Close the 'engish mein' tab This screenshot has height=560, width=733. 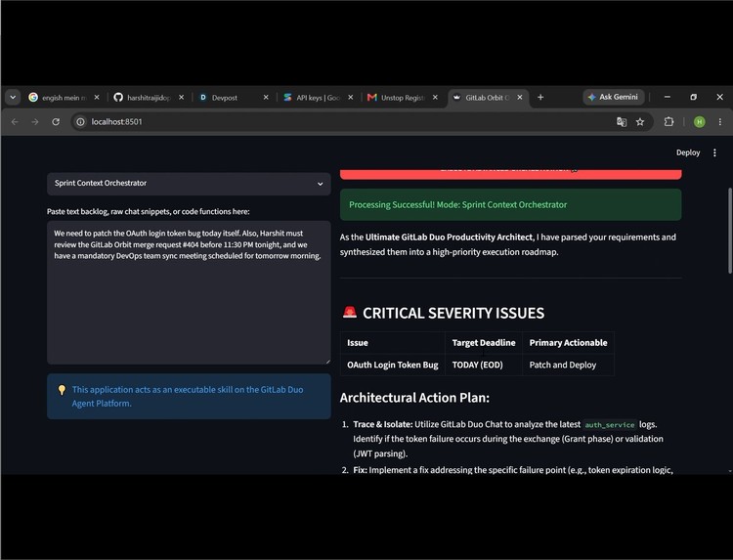point(97,97)
